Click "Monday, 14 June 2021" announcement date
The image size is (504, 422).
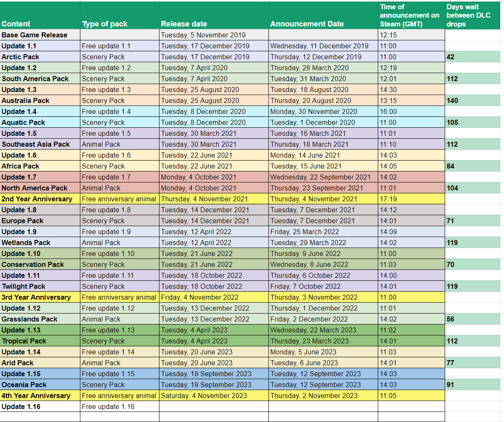(x=323, y=155)
